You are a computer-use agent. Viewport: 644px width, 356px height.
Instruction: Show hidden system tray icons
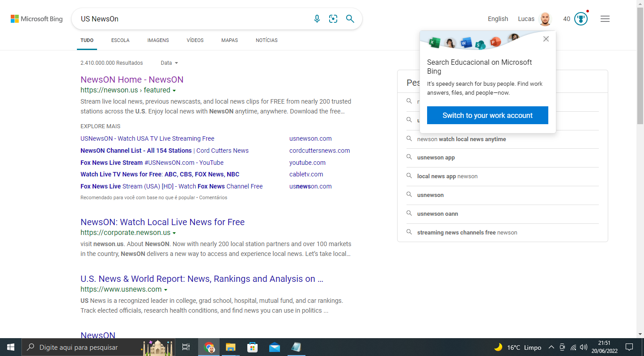551,347
